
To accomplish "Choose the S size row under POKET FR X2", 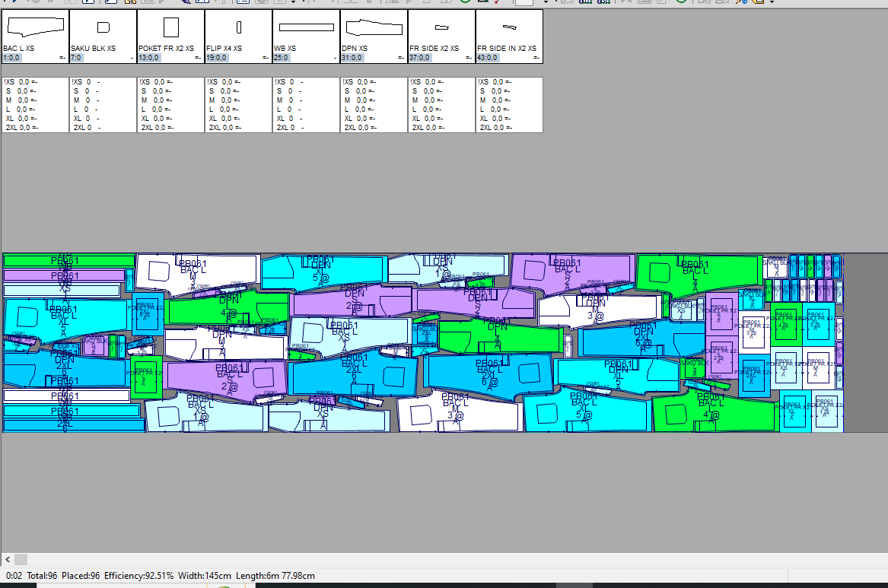I will click(157, 91).
